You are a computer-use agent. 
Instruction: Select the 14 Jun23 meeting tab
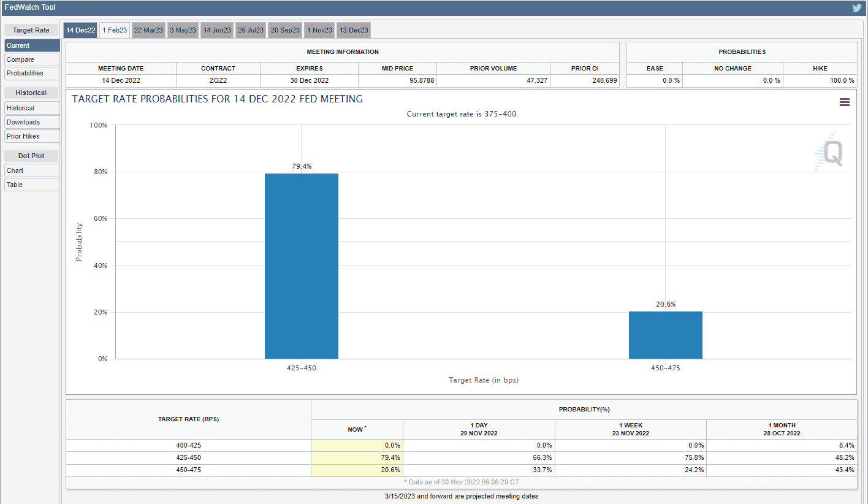(x=216, y=29)
